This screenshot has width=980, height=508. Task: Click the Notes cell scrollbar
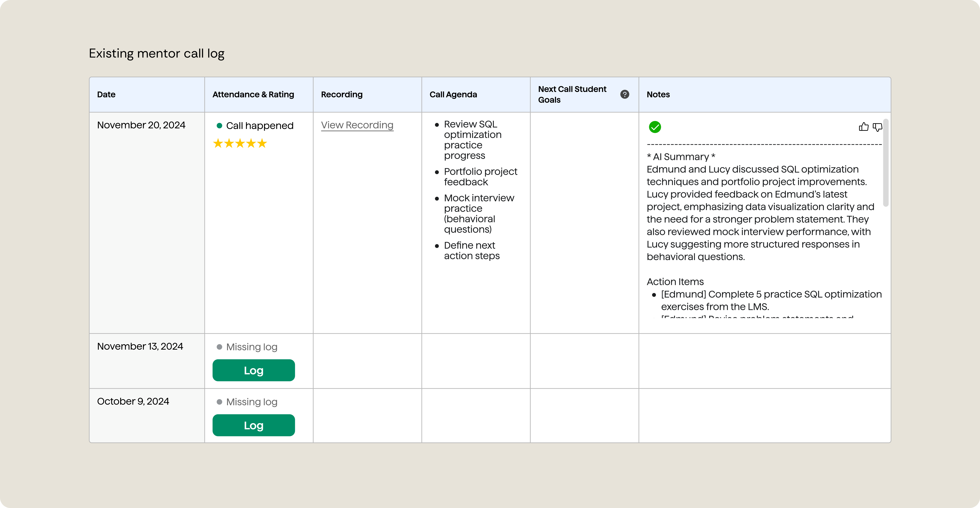pyautogui.click(x=886, y=163)
